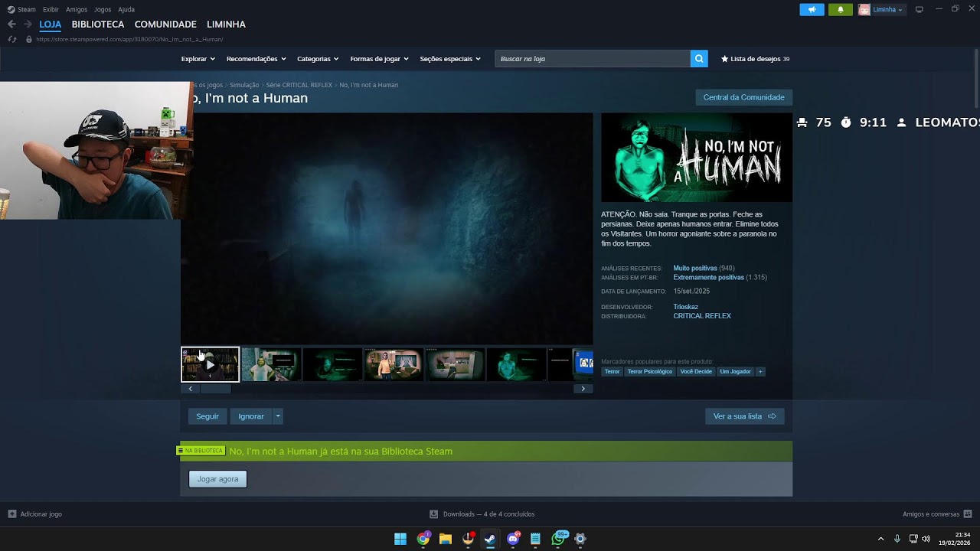Open the gear settings app in the taskbar
This screenshot has width=980, height=551.
pyautogui.click(x=580, y=539)
